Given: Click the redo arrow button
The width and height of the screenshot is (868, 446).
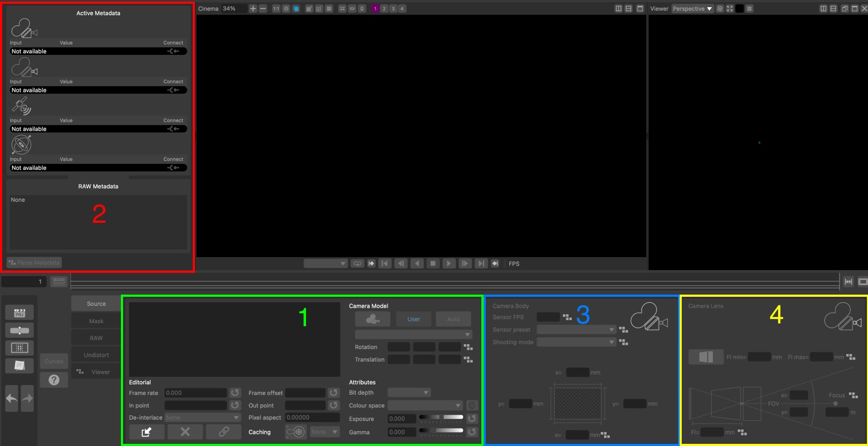Looking at the screenshot, I should [27, 398].
